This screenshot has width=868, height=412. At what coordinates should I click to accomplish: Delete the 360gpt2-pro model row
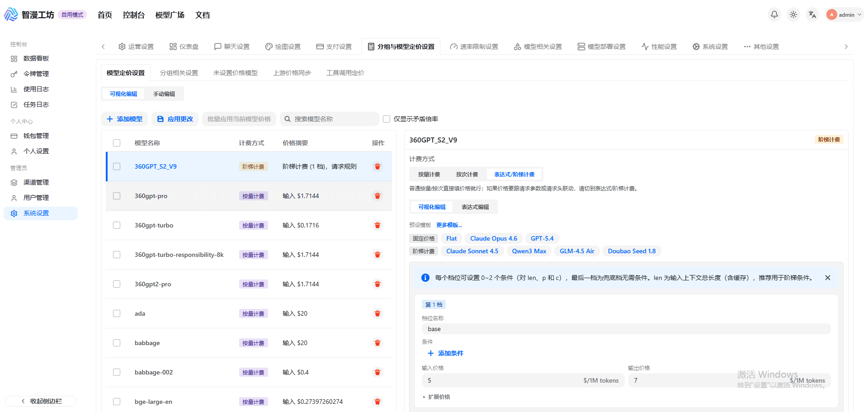(377, 284)
